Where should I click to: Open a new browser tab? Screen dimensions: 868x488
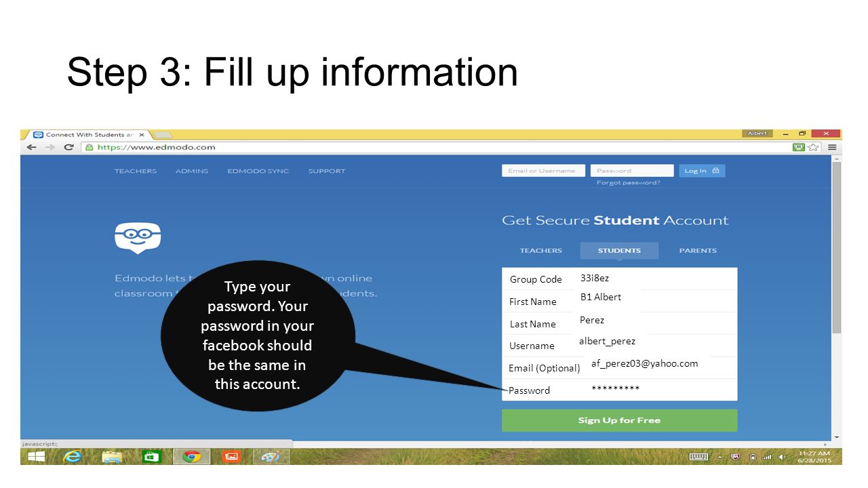tap(163, 135)
